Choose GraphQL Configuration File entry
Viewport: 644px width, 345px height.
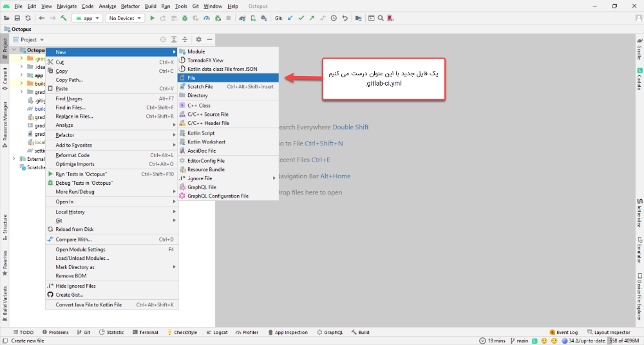(229, 196)
